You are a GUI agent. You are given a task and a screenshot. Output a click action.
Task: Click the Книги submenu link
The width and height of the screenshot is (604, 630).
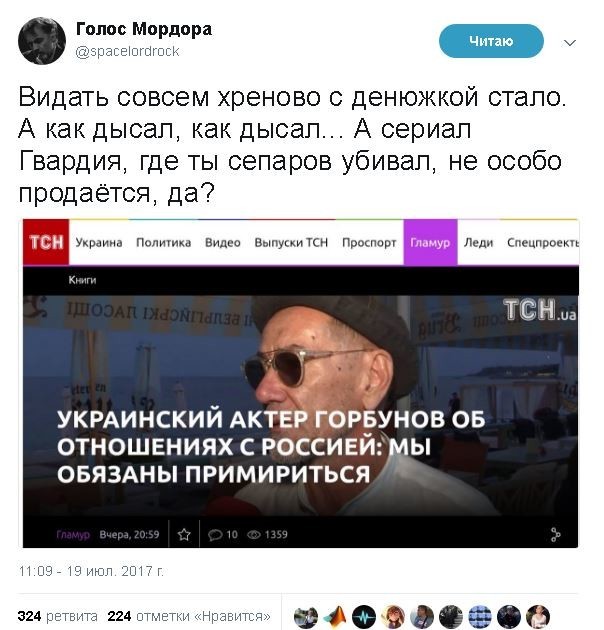pos(82,280)
